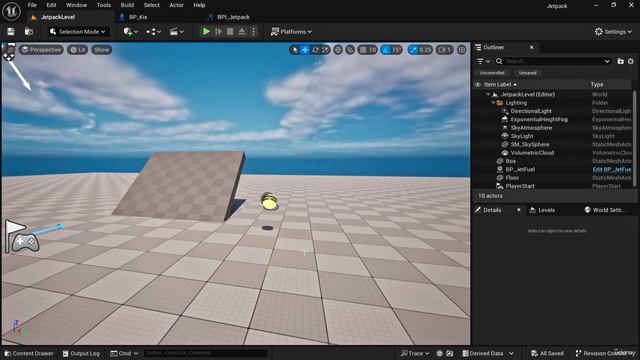Save the current level with the disk icon

click(x=11, y=31)
